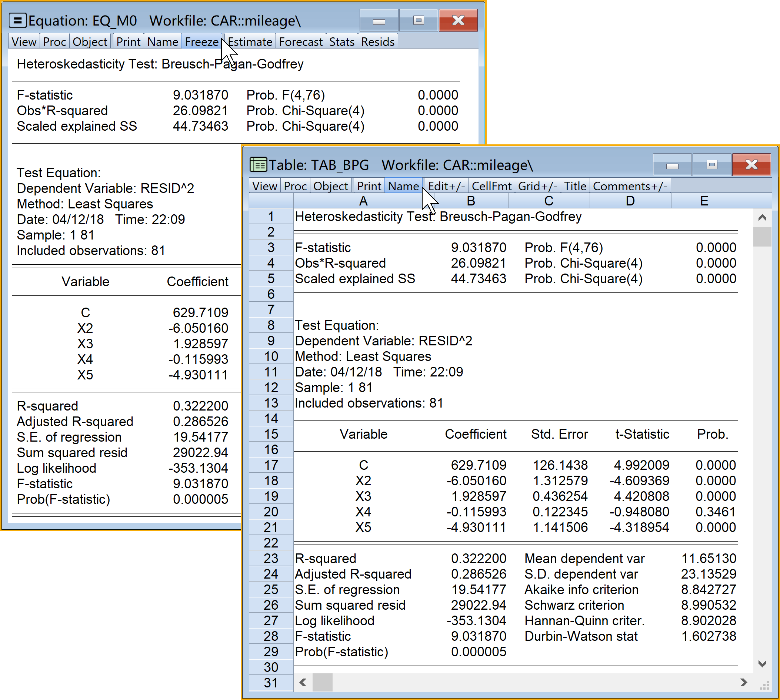Click the table object icon in TAB_BPG title
Screen dimensions: 780x700
click(258, 165)
